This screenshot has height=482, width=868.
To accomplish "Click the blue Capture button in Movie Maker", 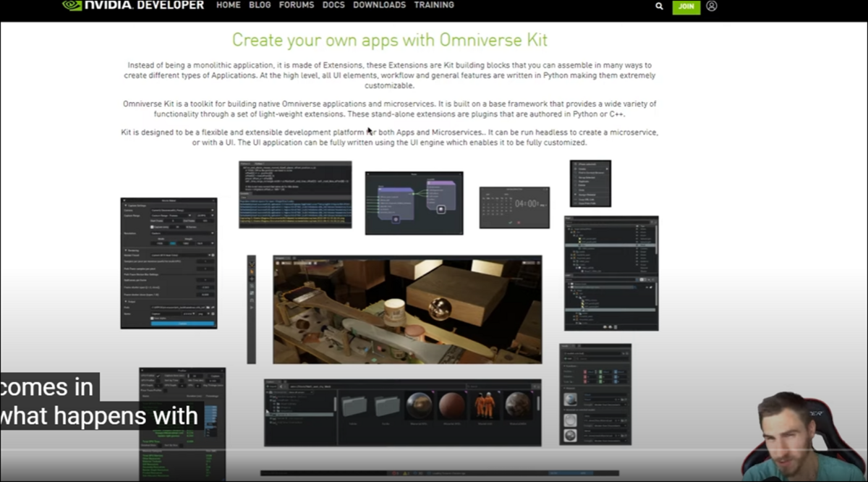I will coord(182,324).
